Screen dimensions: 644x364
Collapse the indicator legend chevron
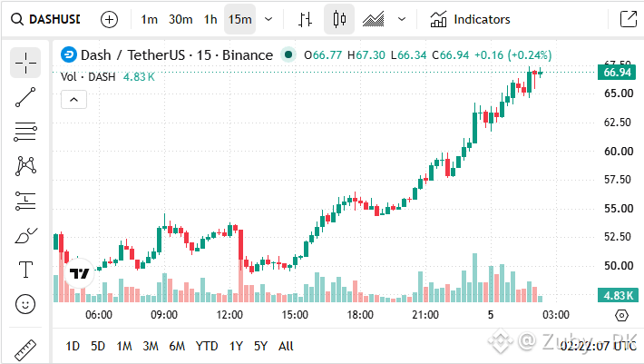(74, 100)
